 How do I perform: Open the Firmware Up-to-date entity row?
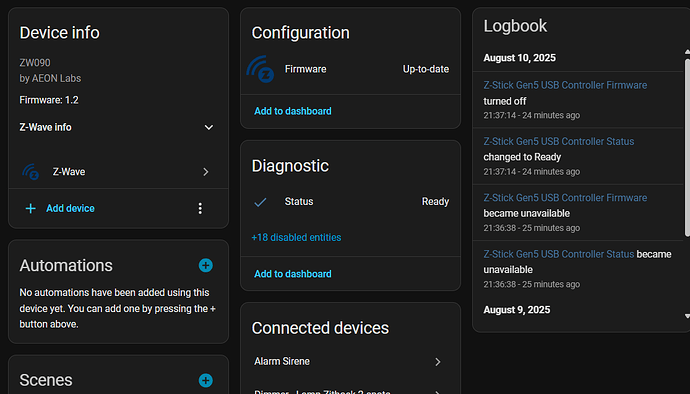coord(350,69)
